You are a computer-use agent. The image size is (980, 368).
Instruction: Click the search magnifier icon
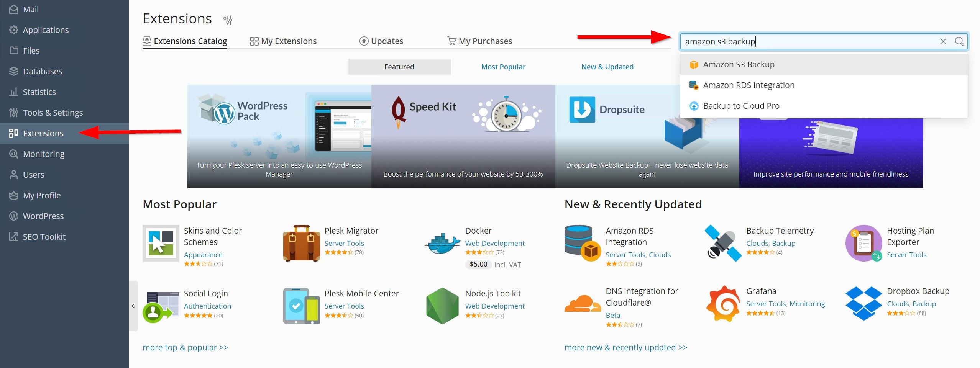(959, 41)
